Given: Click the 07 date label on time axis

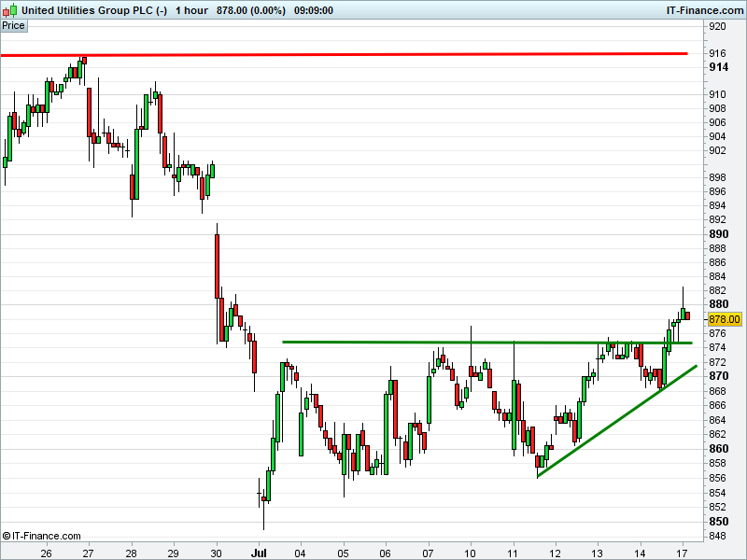Looking at the screenshot, I should [428, 553].
